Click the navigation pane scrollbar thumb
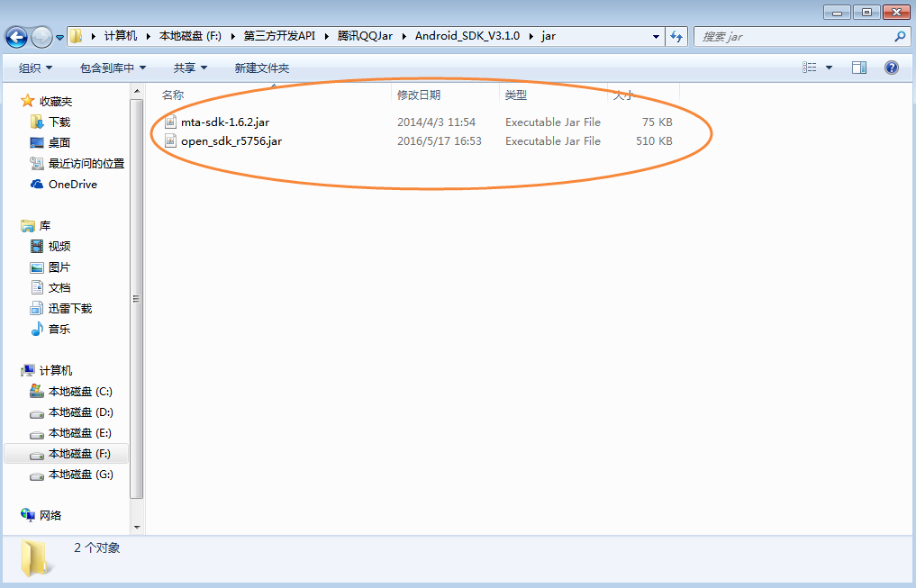Viewport: 916px width, 588px height. click(x=137, y=298)
